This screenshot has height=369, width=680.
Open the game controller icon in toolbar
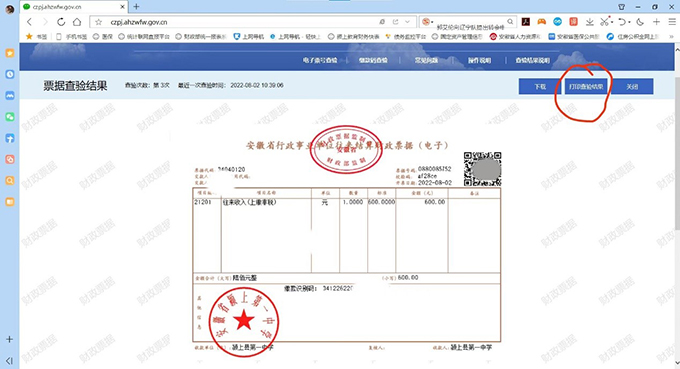pos(541,21)
